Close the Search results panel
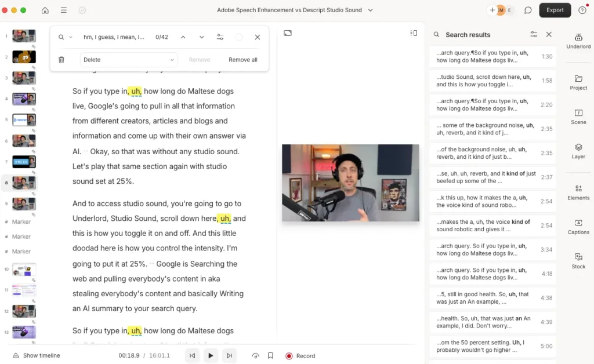The width and height of the screenshot is (594, 364). tap(549, 34)
